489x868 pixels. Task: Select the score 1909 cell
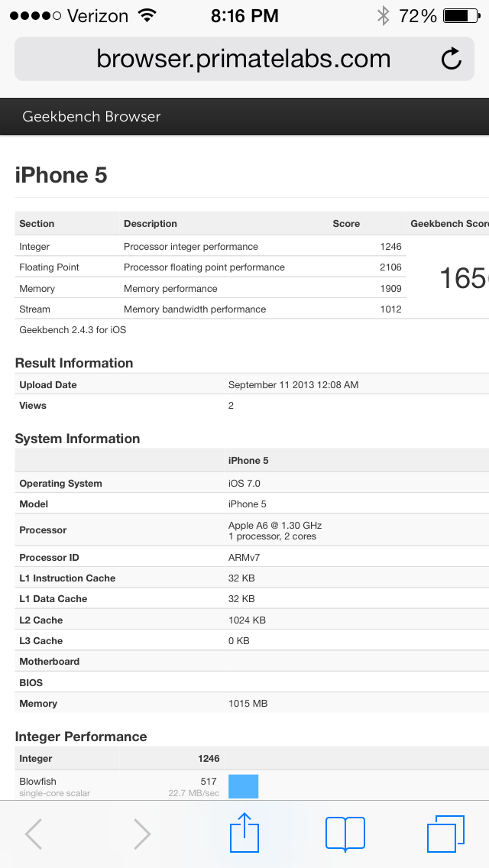(x=391, y=288)
